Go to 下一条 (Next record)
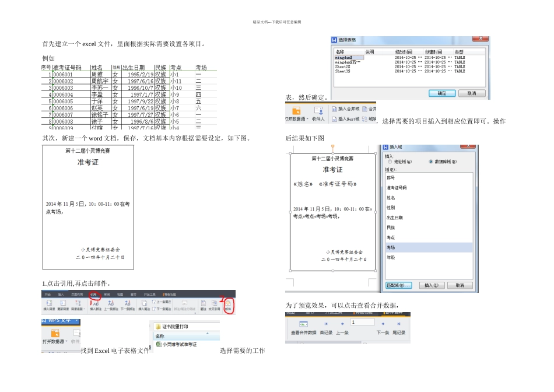This screenshot has height=392, width=554. click(383, 328)
